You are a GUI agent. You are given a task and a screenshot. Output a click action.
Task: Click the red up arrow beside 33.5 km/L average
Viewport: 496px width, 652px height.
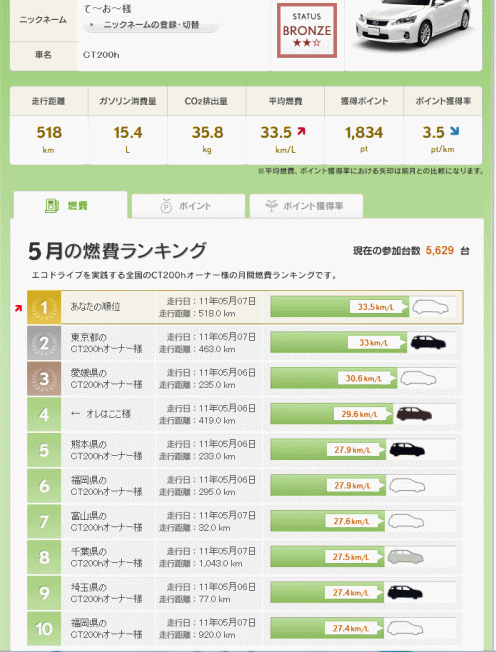pos(301,131)
